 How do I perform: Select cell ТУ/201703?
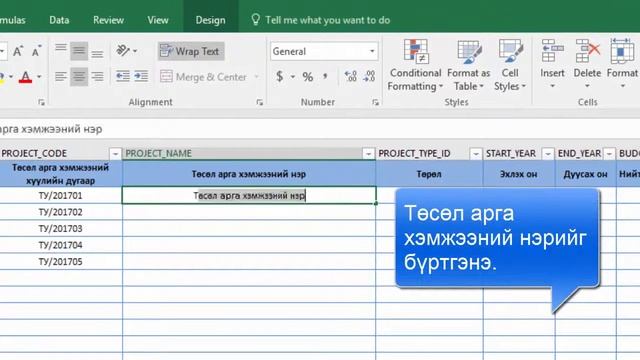pos(60,229)
